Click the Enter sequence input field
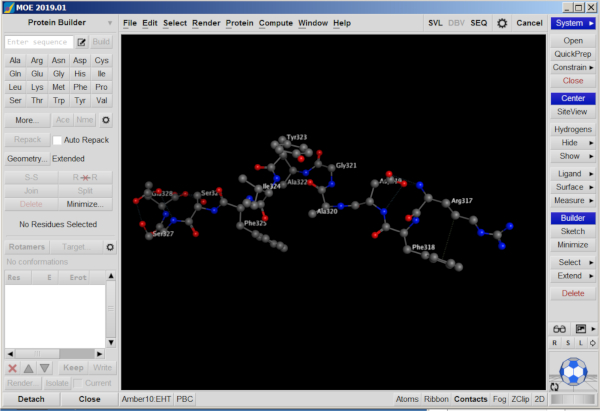Screen dimensions: 600x411 (x=38, y=43)
